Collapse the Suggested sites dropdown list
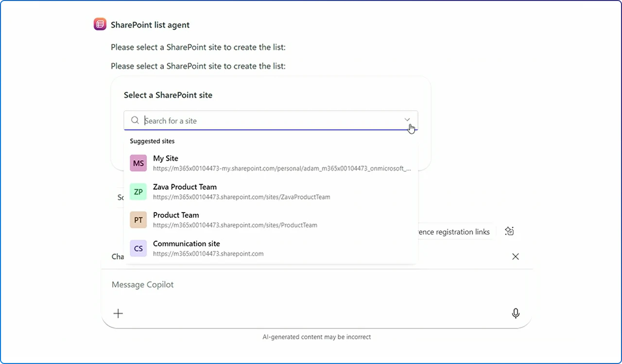Viewport: 622px width, 364px height. click(407, 119)
